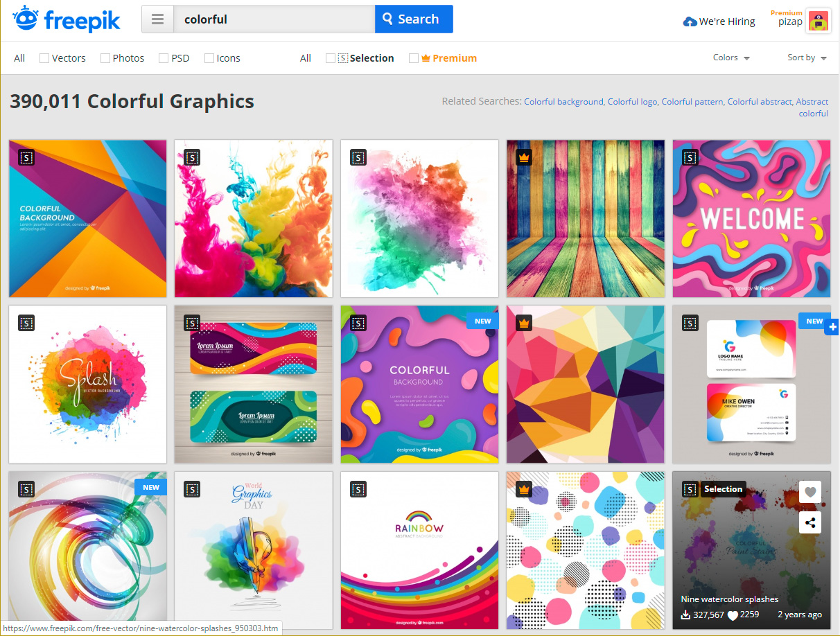840x636 pixels.
Task: Click Selection badge on business card thumbnail
Action: tap(690, 323)
